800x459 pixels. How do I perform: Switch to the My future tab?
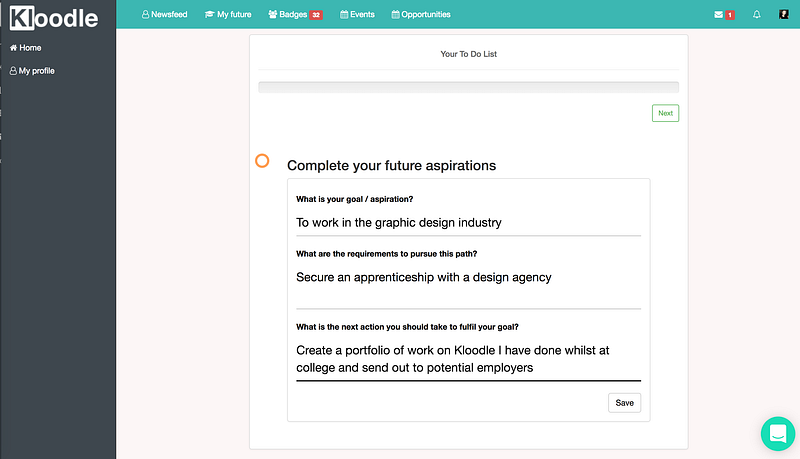pyautogui.click(x=228, y=15)
